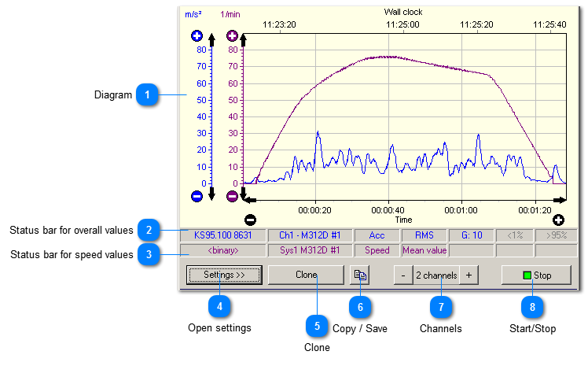Click the purple plus zoom icon for 1/min axis
Viewport: 588px width, 366px height.
[x=232, y=36]
